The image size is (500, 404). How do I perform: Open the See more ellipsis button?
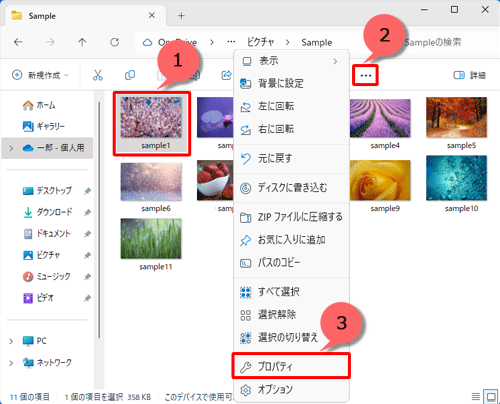point(365,76)
